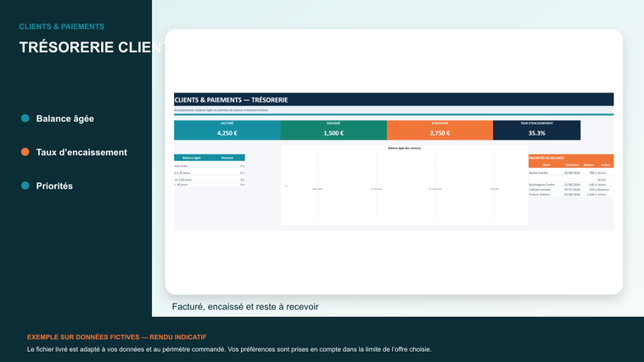Viewport: 644px width, 362px height.
Task: Select the "Boulangerie Centre" client cell
Action: (x=541, y=185)
